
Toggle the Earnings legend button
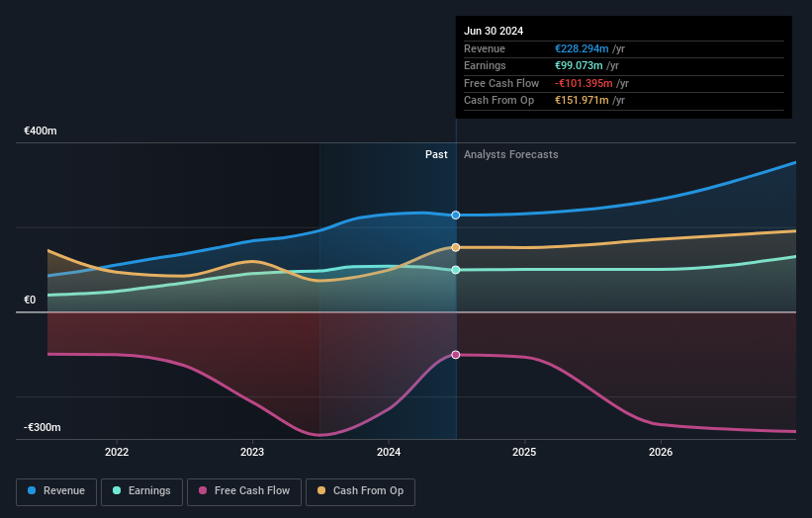(141, 491)
